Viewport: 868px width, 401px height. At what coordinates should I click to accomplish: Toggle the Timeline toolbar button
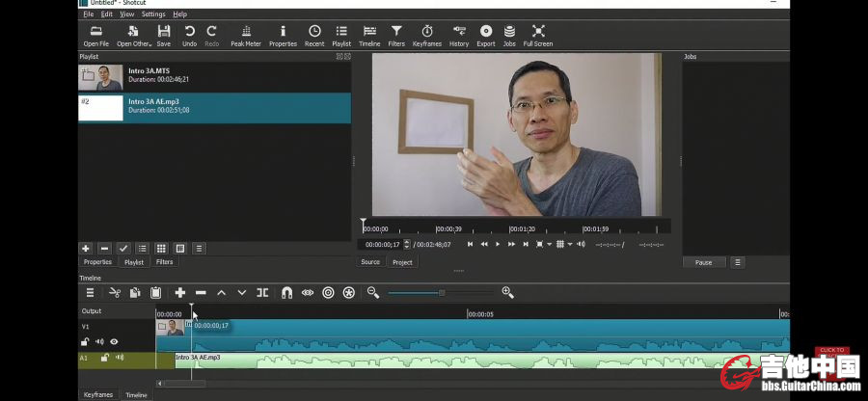coord(369,36)
